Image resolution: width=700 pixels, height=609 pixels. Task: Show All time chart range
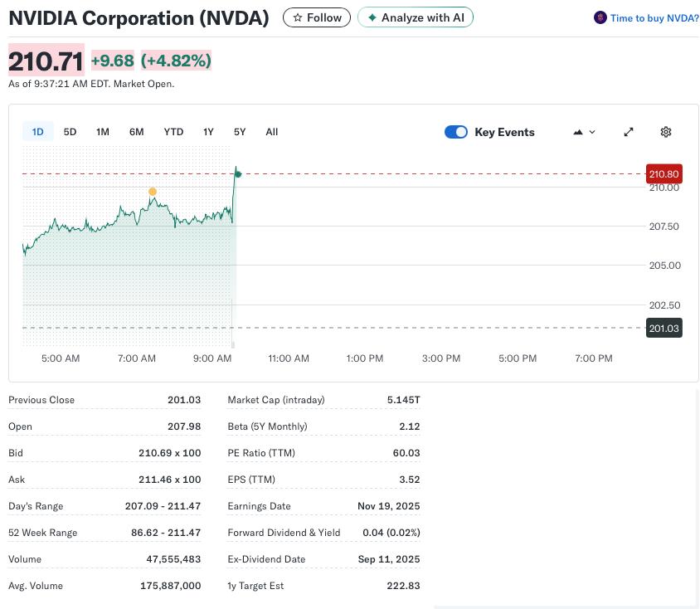pyautogui.click(x=271, y=132)
